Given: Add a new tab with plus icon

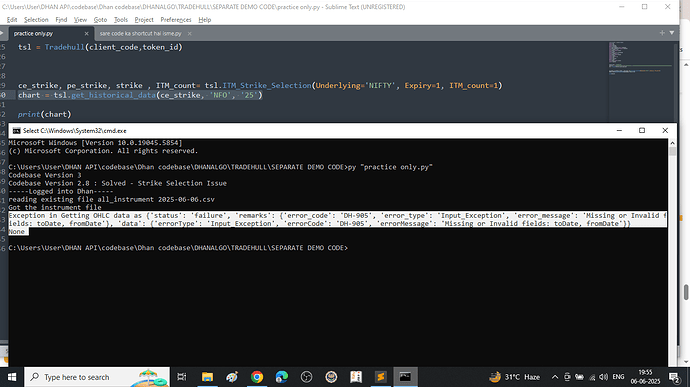Looking at the screenshot, I should (x=662, y=33).
